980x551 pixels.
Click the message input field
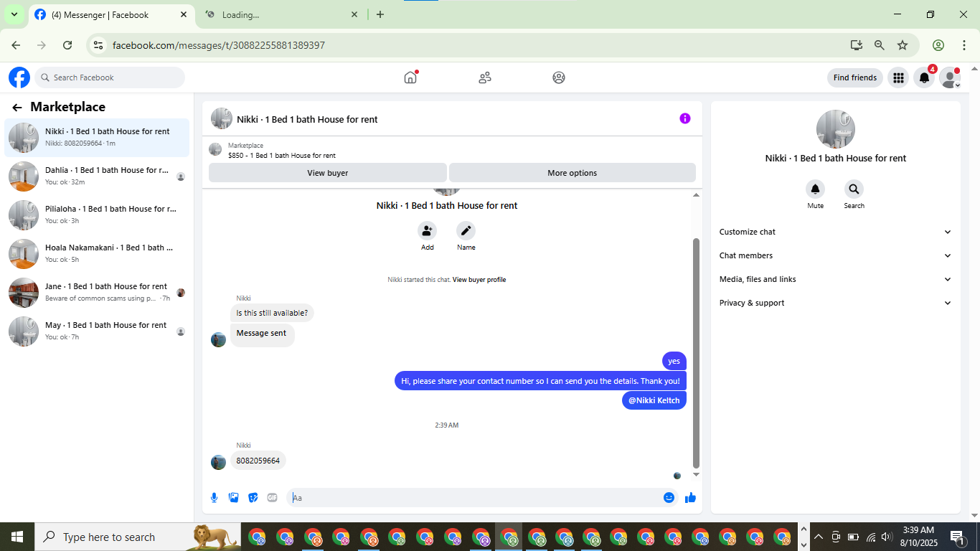click(x=476, y=498)
